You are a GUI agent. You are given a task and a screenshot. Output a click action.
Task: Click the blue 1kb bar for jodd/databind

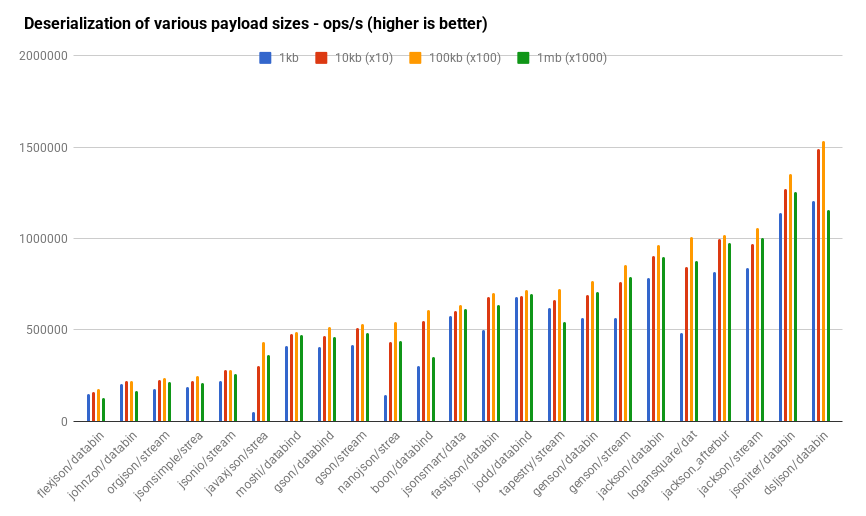[517, 360]
